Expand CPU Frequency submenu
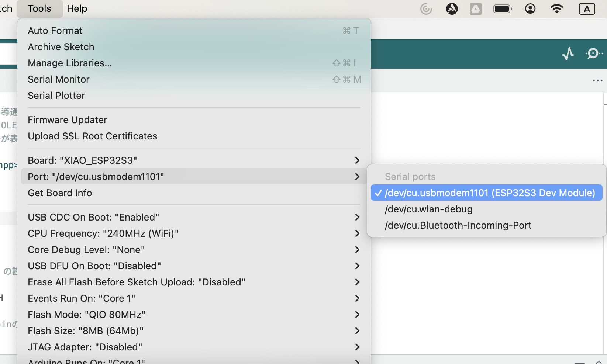607x364 pixels. click(x=194, y=233)
